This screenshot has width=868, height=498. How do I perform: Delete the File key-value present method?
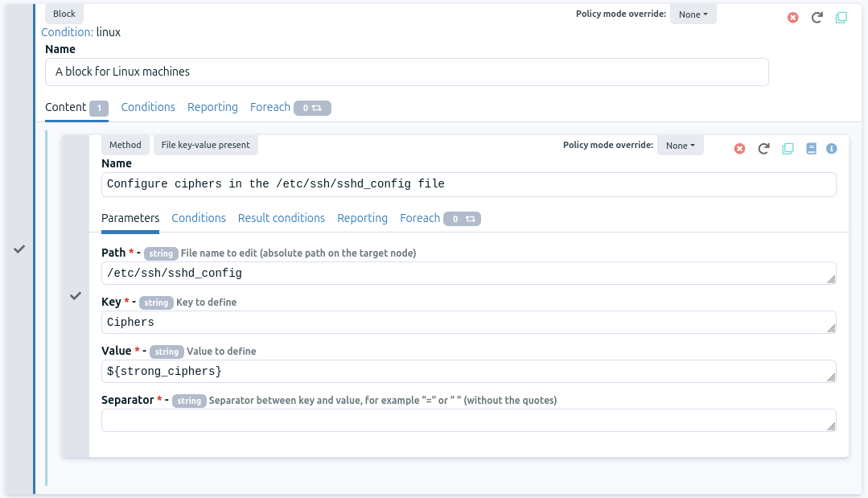pos(740,148)
